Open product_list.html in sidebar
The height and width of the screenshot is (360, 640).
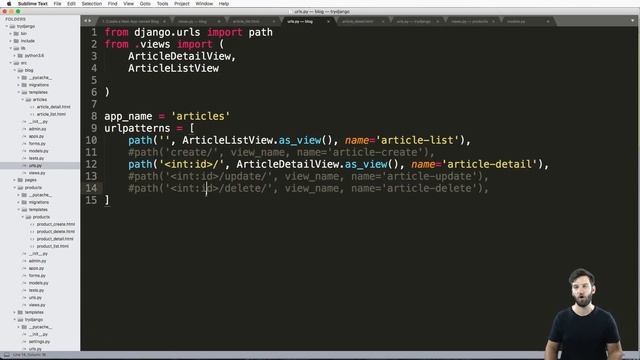click(x=53, y=246)
